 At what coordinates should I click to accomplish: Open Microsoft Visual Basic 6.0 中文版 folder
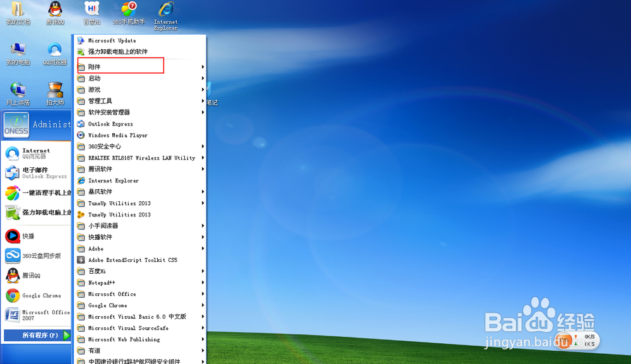click(141, 317)
